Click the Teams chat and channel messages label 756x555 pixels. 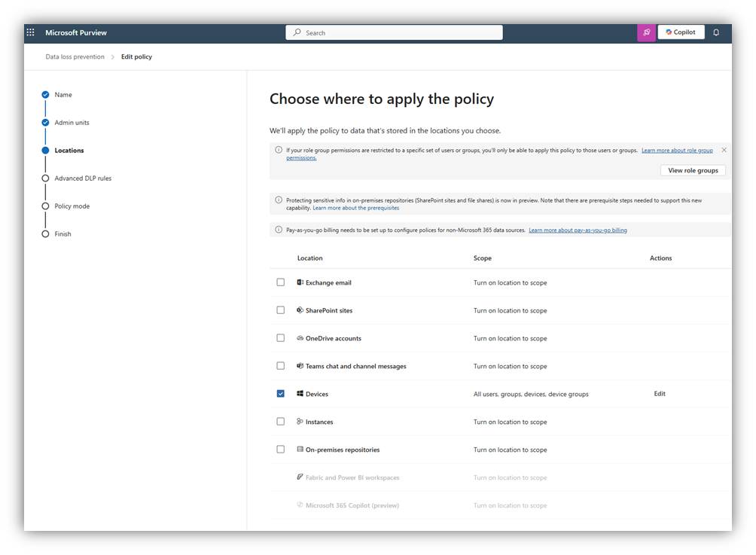coord(356,366)
